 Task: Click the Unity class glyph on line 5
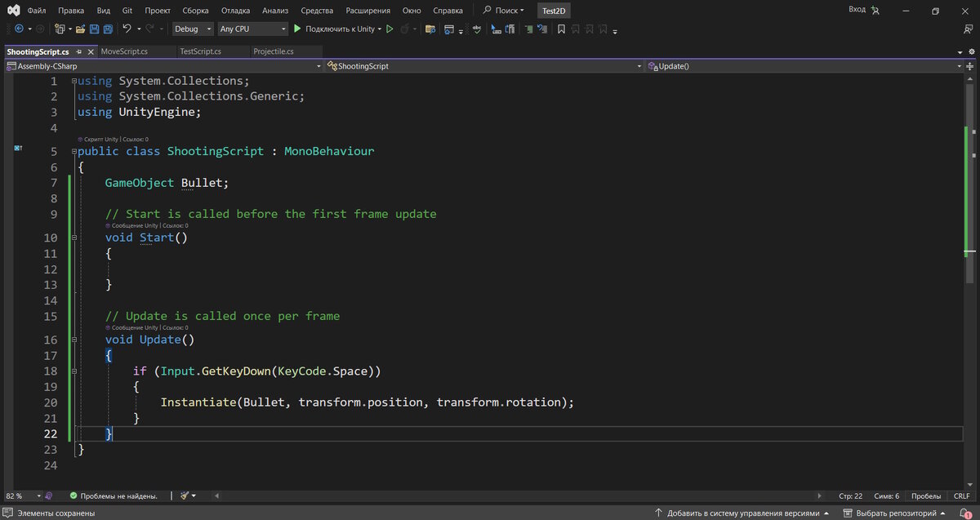[17, 149]
